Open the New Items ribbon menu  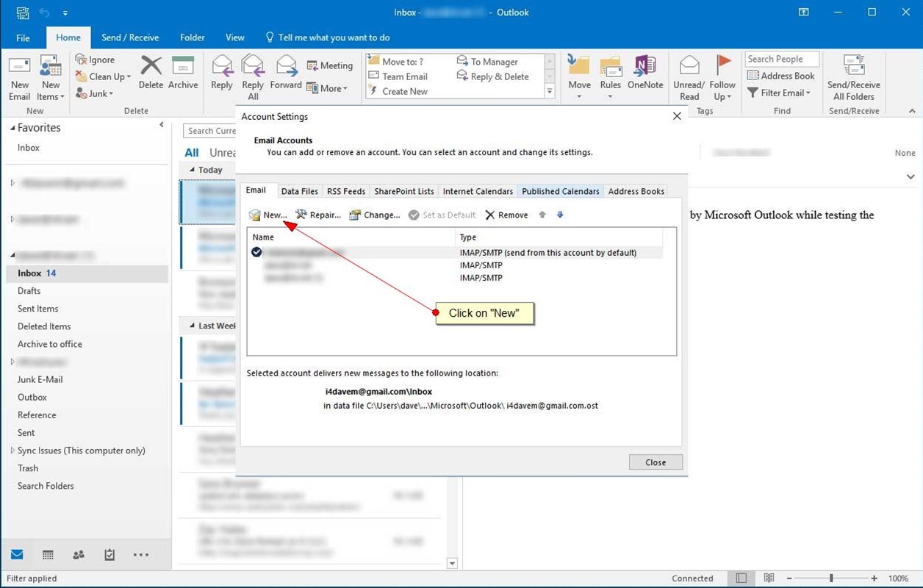coord(51,78)
